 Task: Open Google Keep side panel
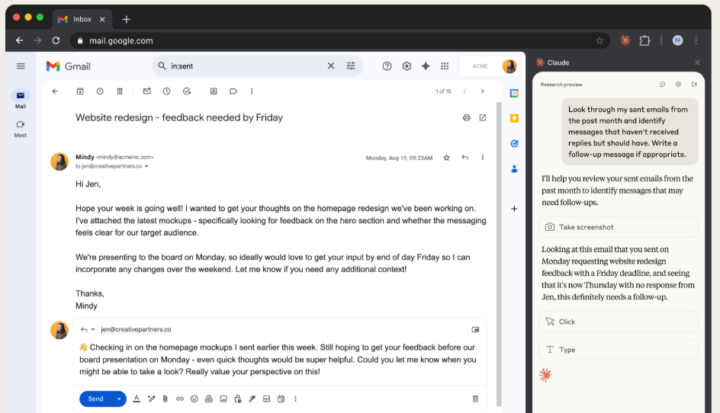[514, 119]
